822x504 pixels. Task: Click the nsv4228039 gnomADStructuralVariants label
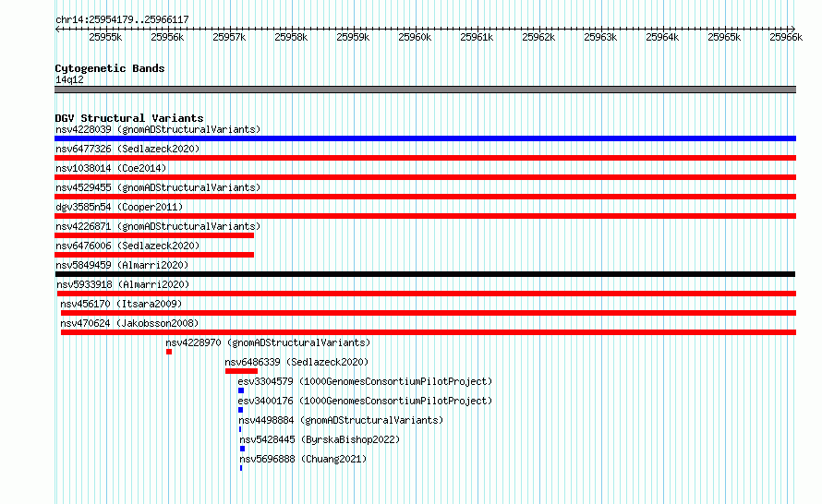158,129
